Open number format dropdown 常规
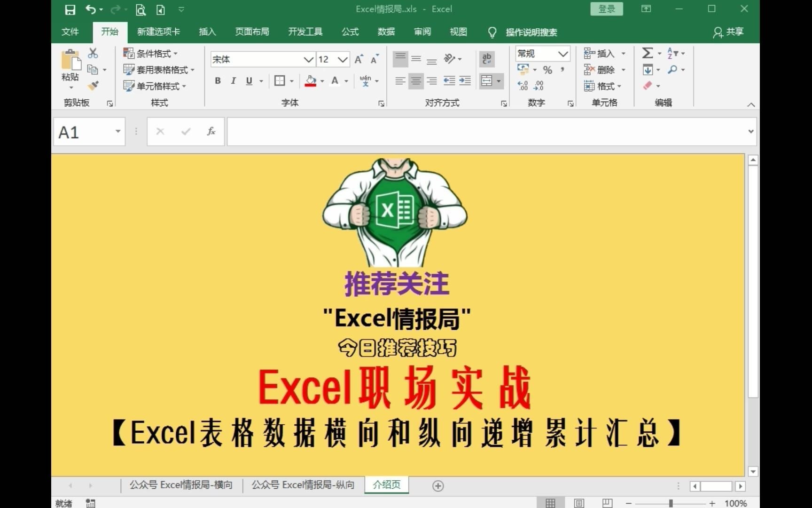Image resolution: width=812 pixels, height=508 pixels. coord(563,54)
